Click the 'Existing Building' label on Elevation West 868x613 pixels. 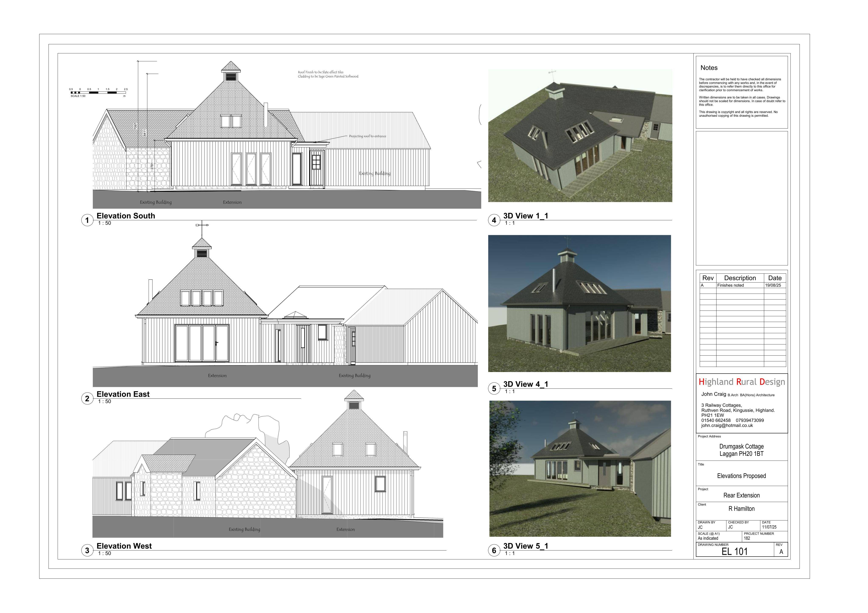pyautogui.click(x=244, y=530)
